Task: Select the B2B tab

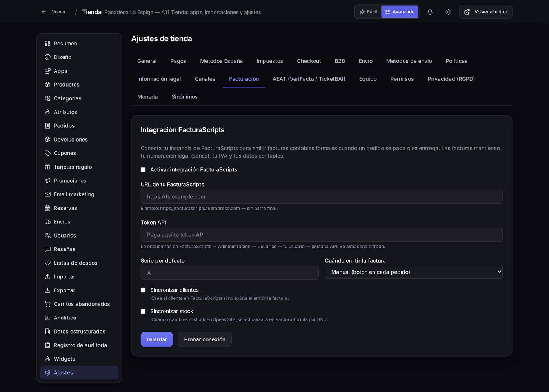Action: coord(340,61)
